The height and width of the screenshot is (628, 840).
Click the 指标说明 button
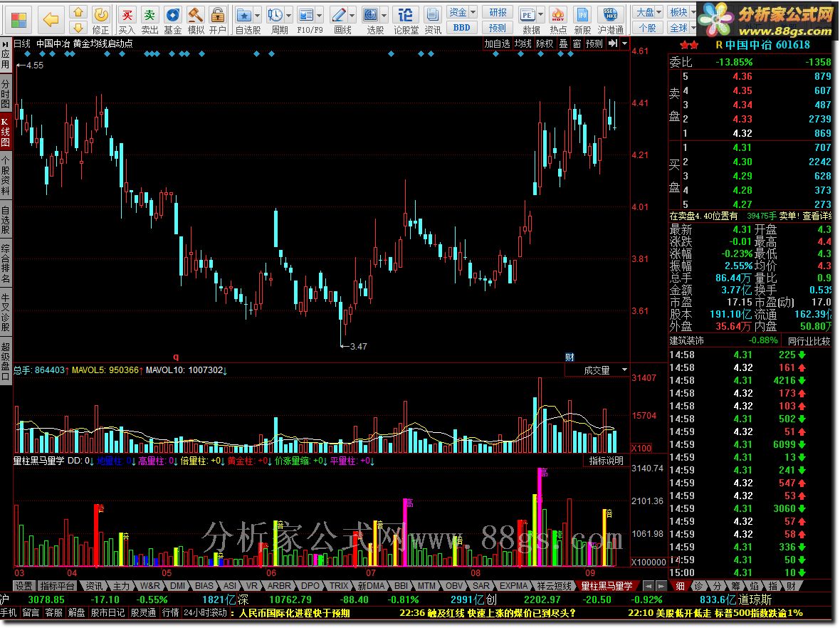click(606, 461)
